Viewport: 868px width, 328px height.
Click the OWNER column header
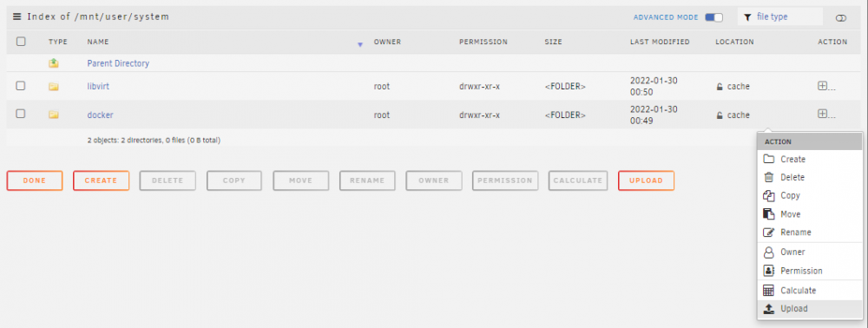coord(387,42)
